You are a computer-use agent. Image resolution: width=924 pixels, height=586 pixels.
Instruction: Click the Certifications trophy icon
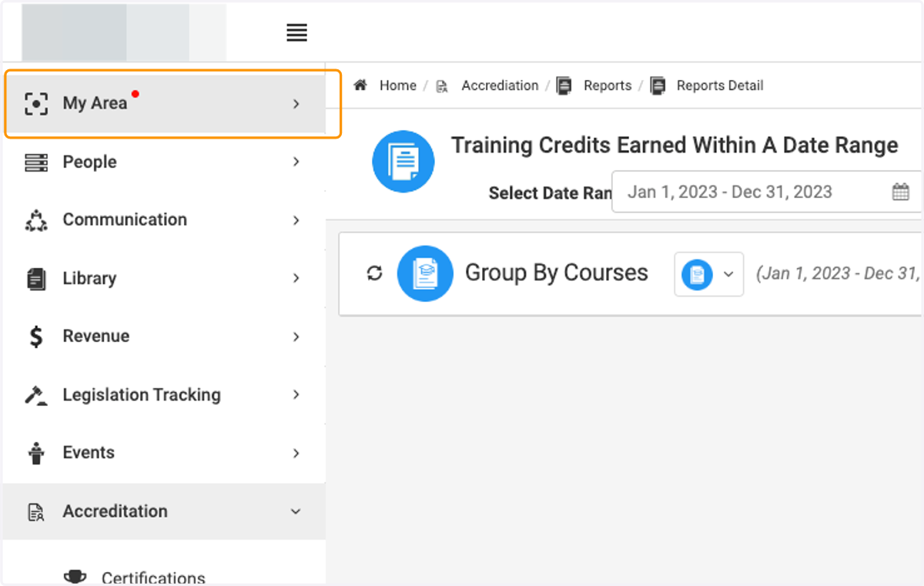coord(75,576)
